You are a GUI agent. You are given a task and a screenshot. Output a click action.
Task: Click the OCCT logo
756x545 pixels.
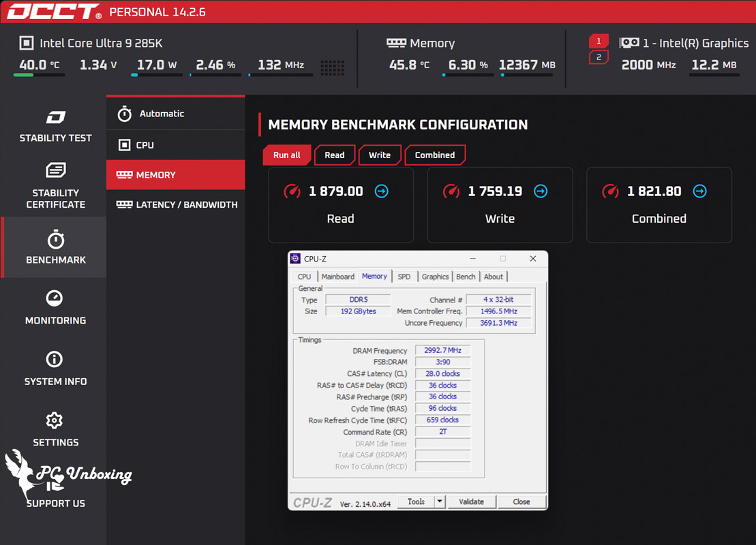pos(54,12)
